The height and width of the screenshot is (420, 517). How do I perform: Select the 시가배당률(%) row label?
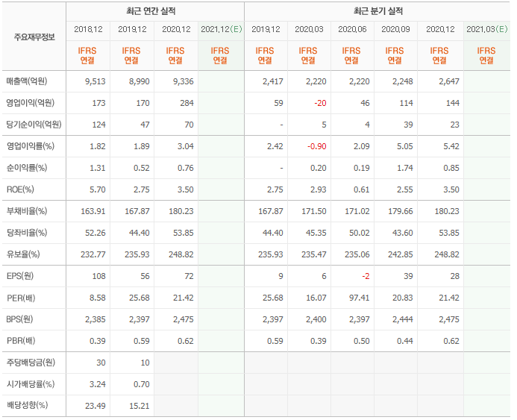click(31, 384)
